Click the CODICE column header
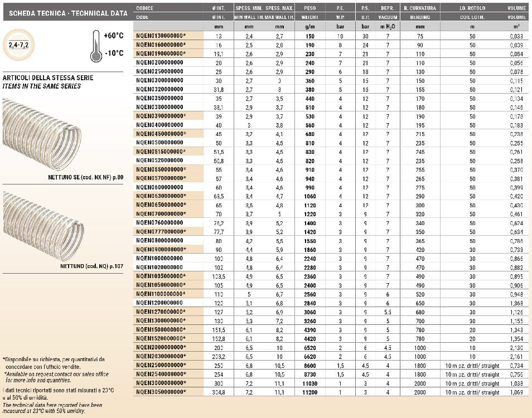532x418 pixels. click(x=144, y=8)
